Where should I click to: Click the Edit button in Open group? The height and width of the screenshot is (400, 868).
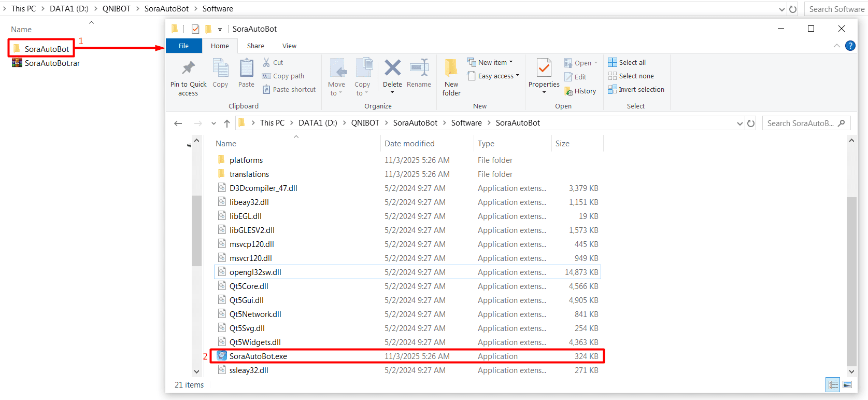[x=575, y=77]
